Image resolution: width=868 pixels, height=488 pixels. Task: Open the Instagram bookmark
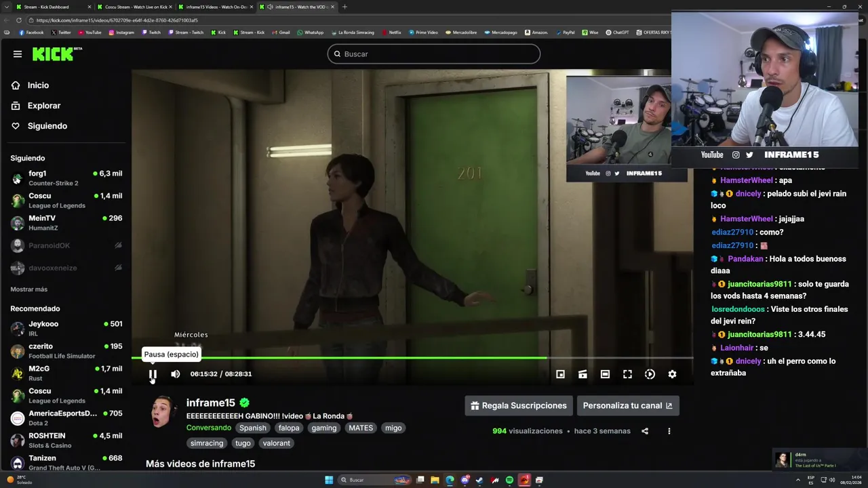(x=121, y=33)
